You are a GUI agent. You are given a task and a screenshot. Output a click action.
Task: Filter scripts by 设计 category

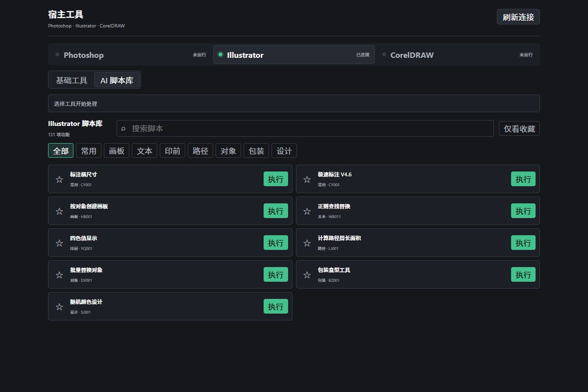point(284,150)
